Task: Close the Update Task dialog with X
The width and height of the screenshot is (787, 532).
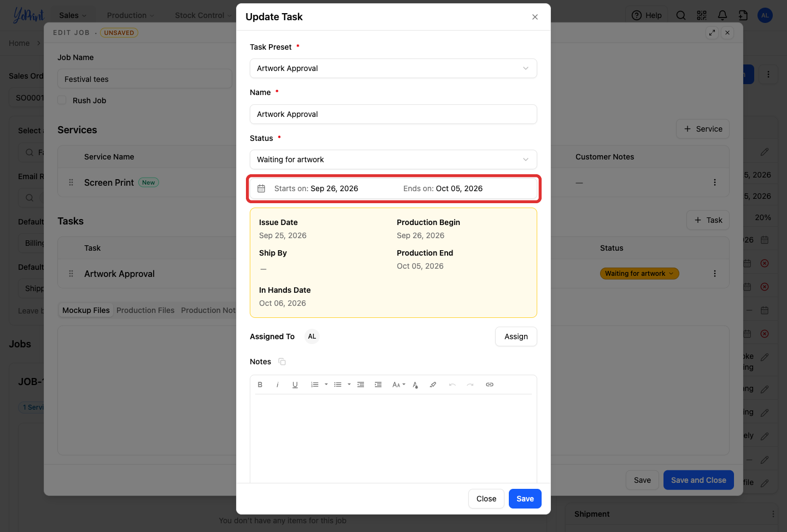Action: 535,17
